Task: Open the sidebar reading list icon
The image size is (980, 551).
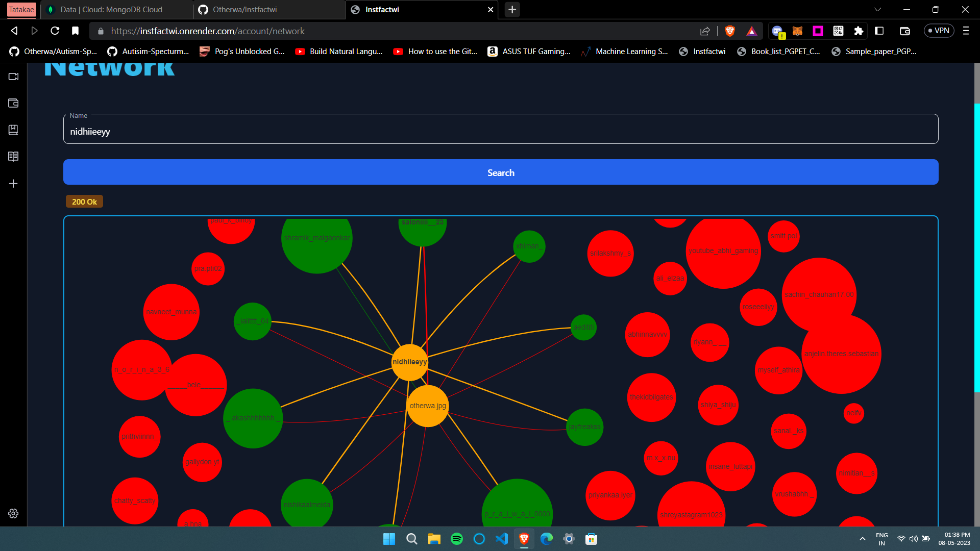Action: coord(13,157)
